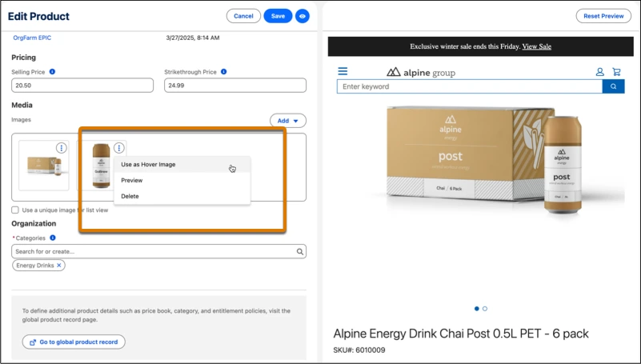Click the Strikethrough Price field showing 24.99

click(x=235, y=86)
